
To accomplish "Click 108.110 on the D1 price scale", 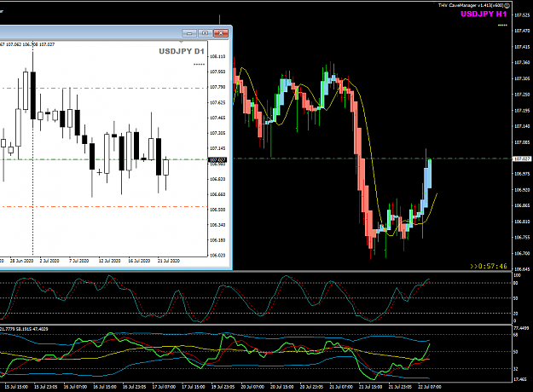I will click(217, 56).
